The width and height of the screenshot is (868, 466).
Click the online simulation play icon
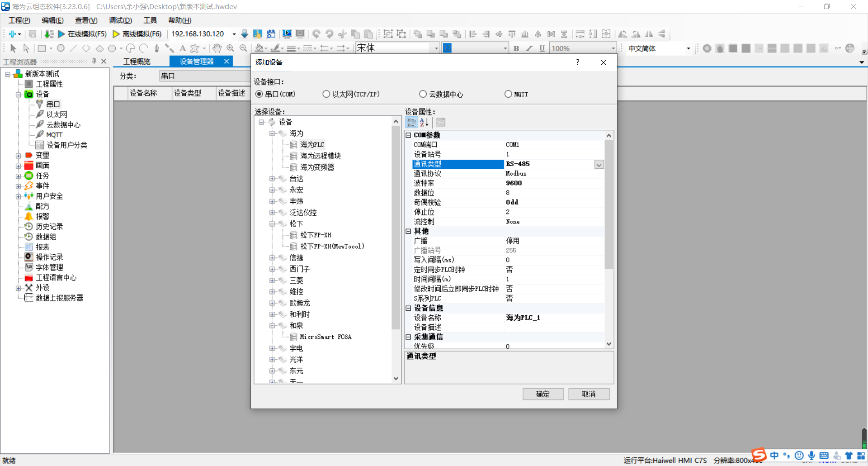[x=61, y=34]
